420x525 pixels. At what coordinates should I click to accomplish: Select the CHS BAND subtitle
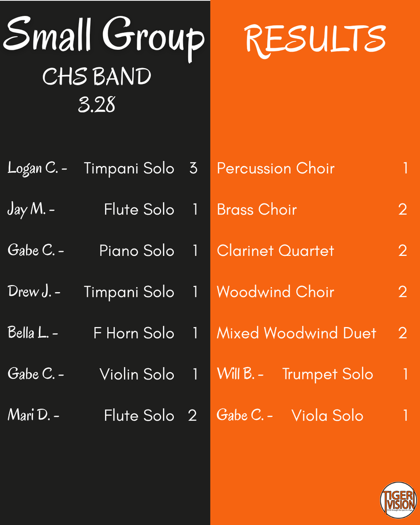[97, 77]
